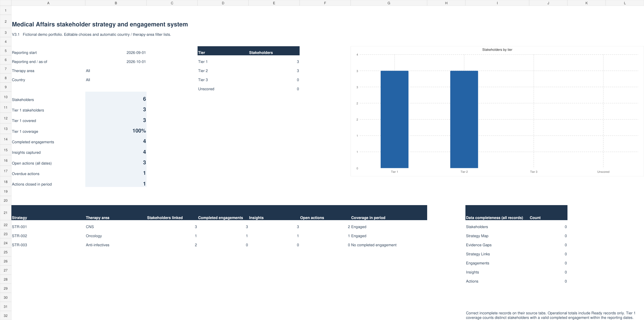Screen dimensions: 644x320
Task: Select row 21 header
Action: (x=6, y=212)
